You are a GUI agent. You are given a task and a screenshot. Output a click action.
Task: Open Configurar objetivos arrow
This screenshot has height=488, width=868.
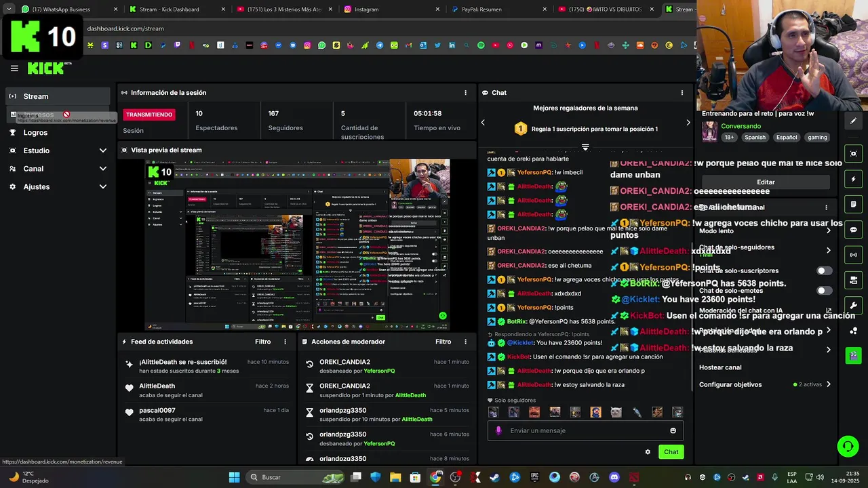(828, 384)
